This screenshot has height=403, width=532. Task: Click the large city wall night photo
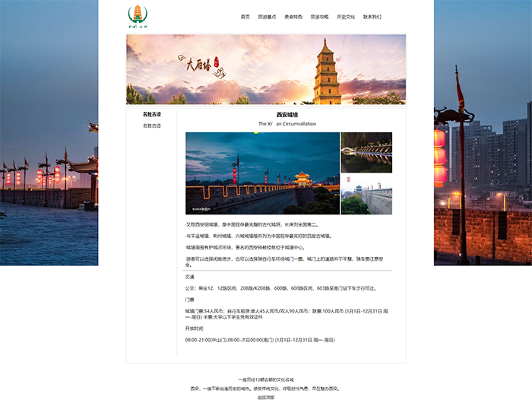coord(262,173)
